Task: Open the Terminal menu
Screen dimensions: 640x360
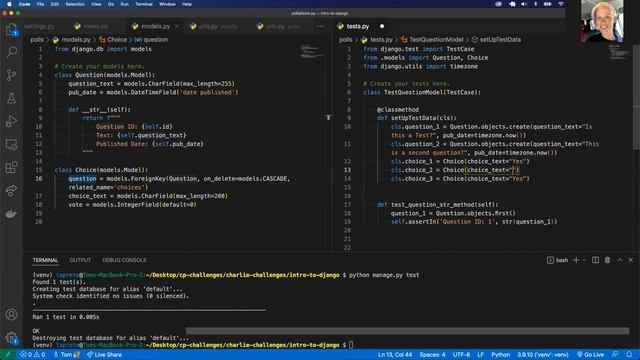Action: [144, 4]
